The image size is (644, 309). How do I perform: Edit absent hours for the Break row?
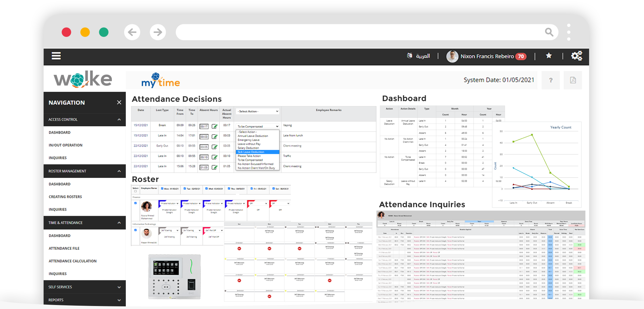tap(215, 126)
